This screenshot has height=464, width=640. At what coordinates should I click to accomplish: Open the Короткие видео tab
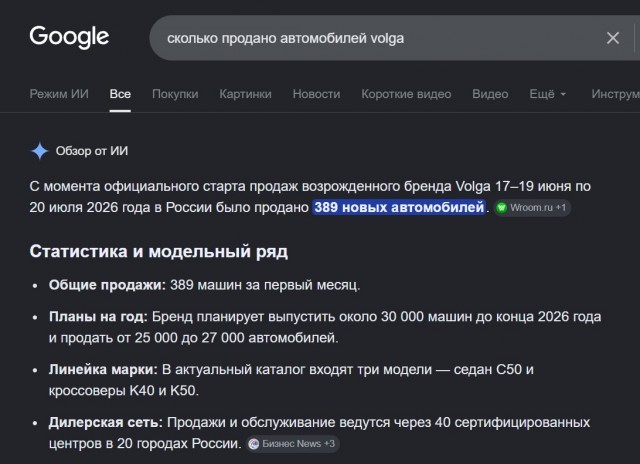(x=406, y=94)
